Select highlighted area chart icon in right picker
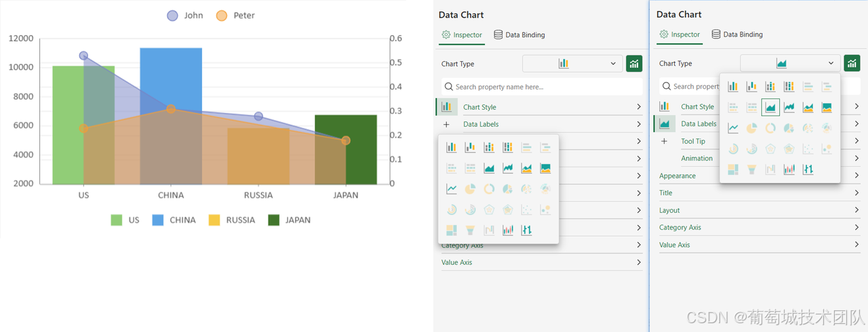 pos(770,107)
